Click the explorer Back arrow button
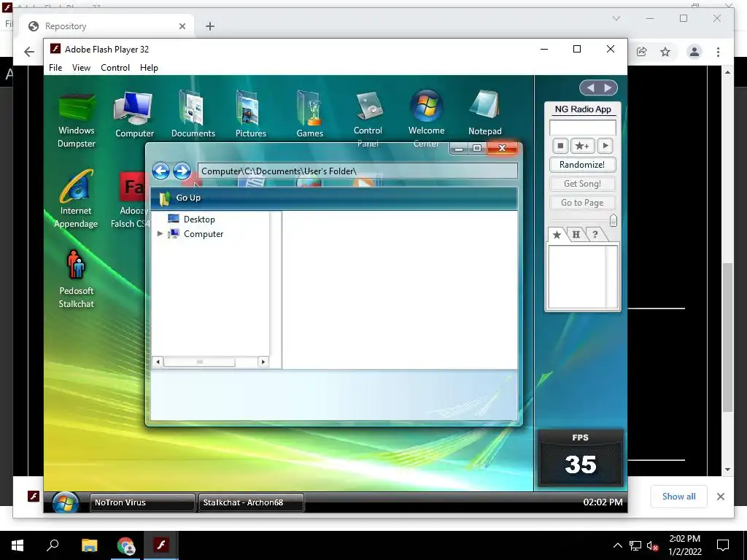Screen dimensions: 747x560 pos(161,171)
